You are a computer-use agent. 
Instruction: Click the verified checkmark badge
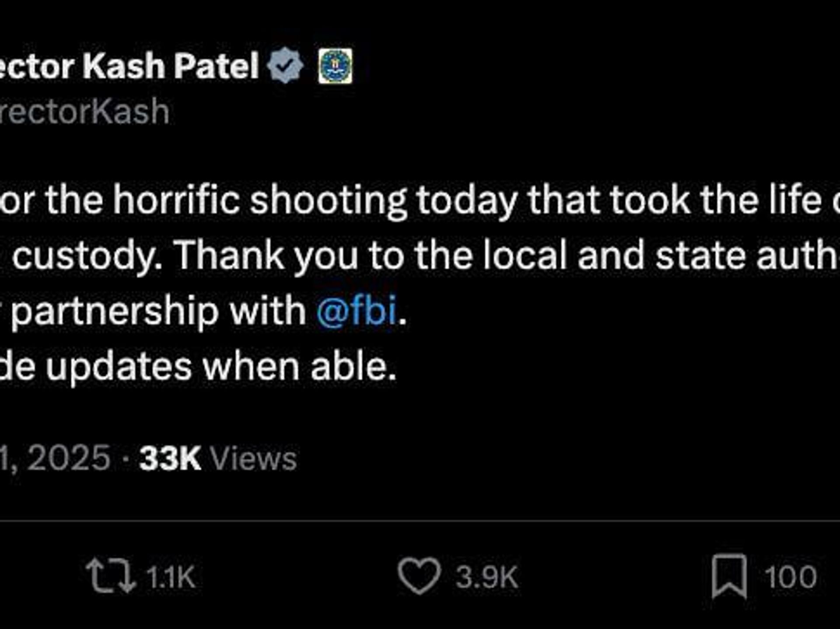pyautogui.click(x=285, y=66)
